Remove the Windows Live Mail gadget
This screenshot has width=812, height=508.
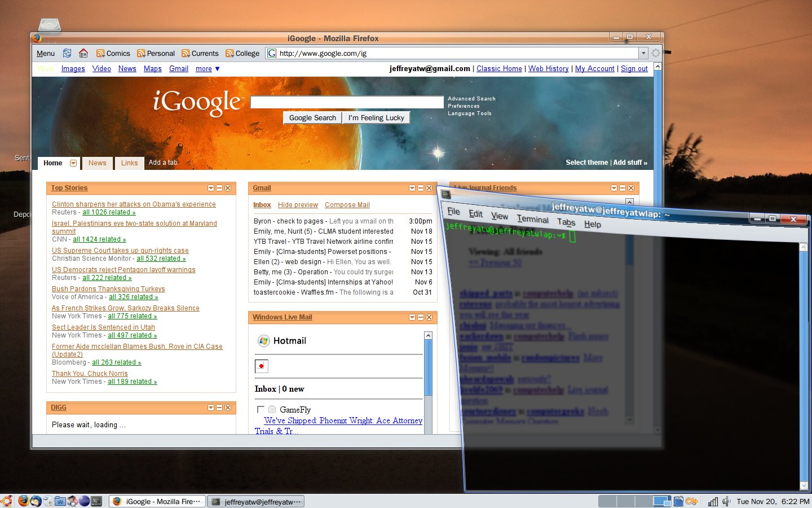click(x=429, y=317)
